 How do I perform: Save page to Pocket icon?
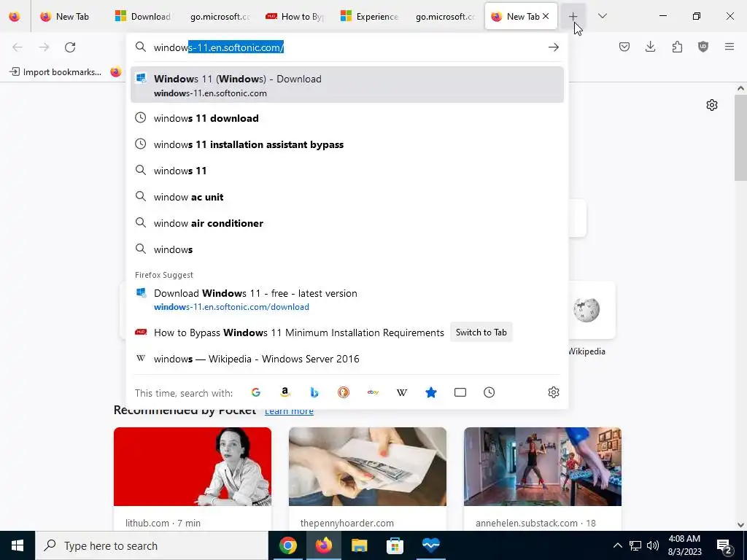(624, 47)
